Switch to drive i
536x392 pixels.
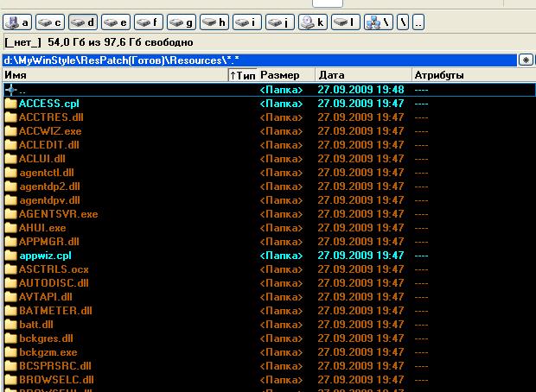click(247, 22)
